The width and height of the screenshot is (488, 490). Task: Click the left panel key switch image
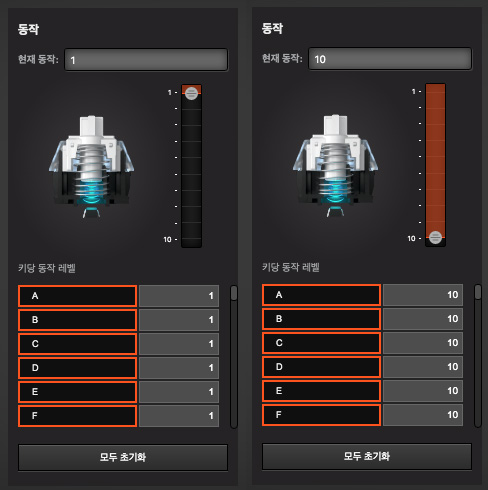pyautogui.click(x=92, y=166)
